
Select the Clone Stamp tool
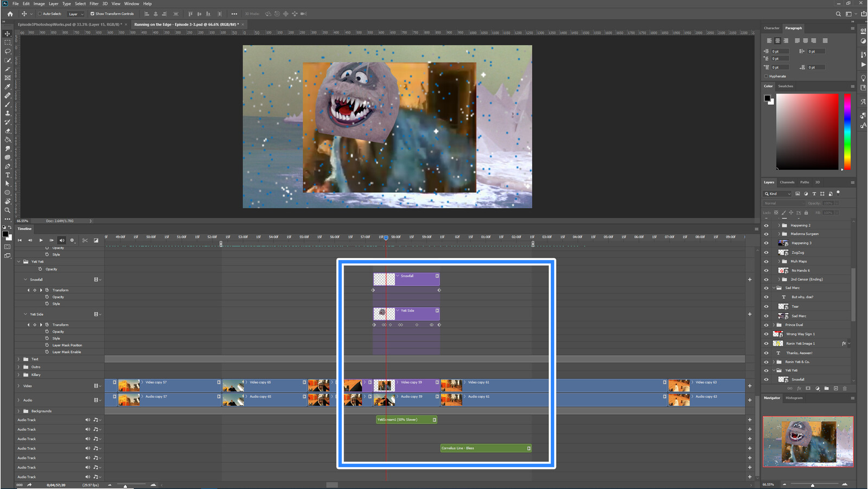point(8,113)
